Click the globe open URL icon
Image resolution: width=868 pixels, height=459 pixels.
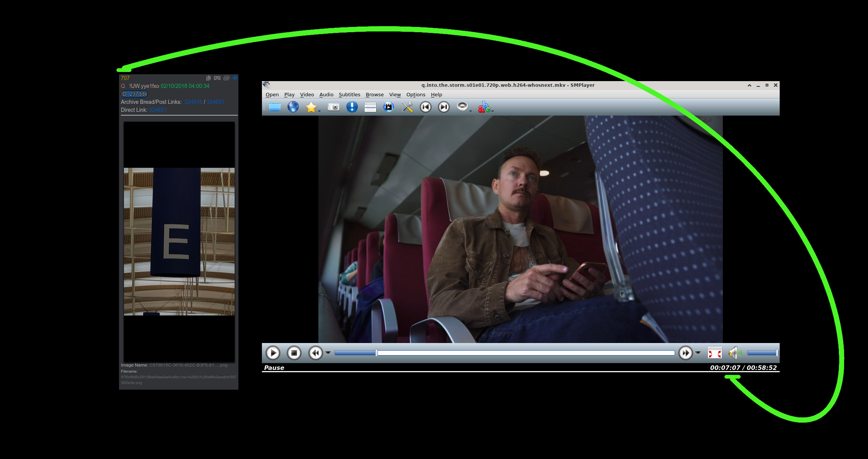[x=293, y=107]
